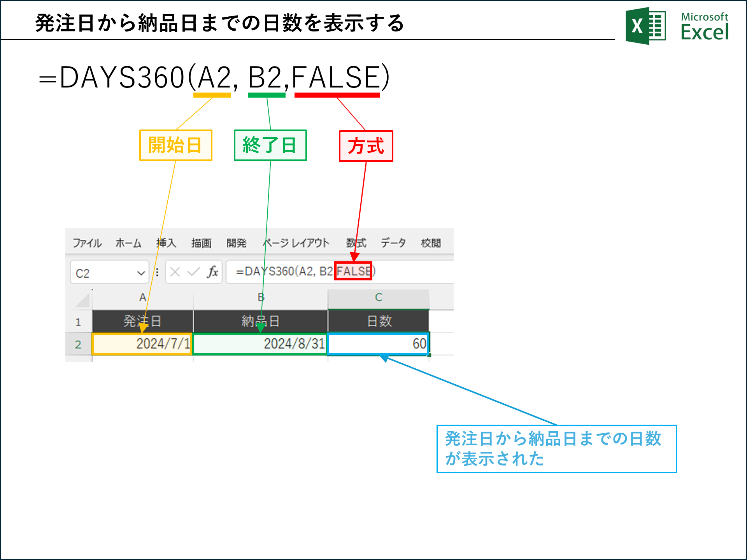Screen dimensions: 747x560
Task: Click the Insert Function (fx) icon
Action: (212, 272)
